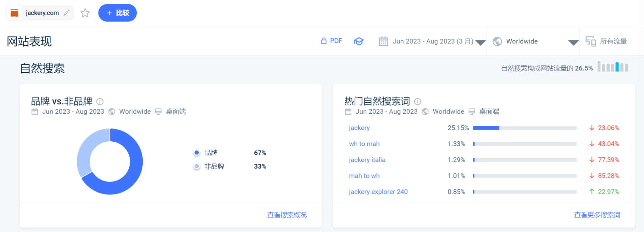Click down arrow beside 23.06%
This screenshot has height=232, width=644.
pos(592,128)
